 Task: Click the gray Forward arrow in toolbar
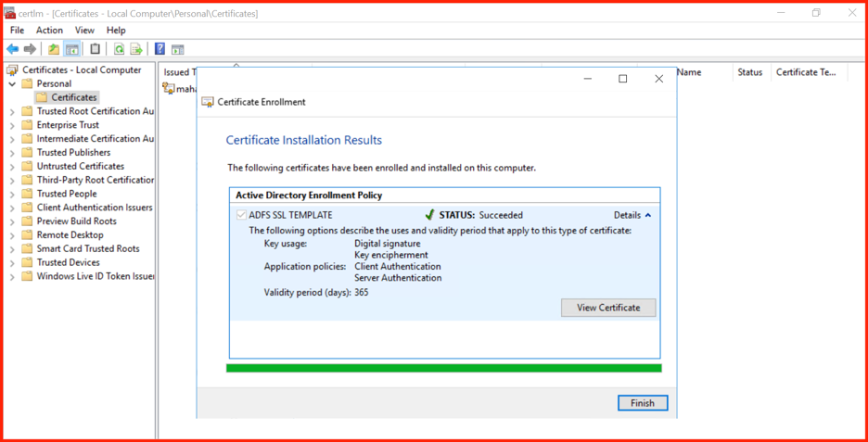coord(30,49)
